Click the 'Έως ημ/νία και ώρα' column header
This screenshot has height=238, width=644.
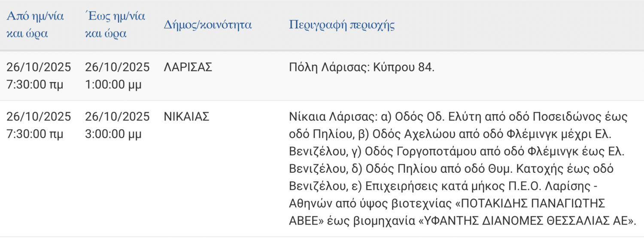[x=115, y=25]
